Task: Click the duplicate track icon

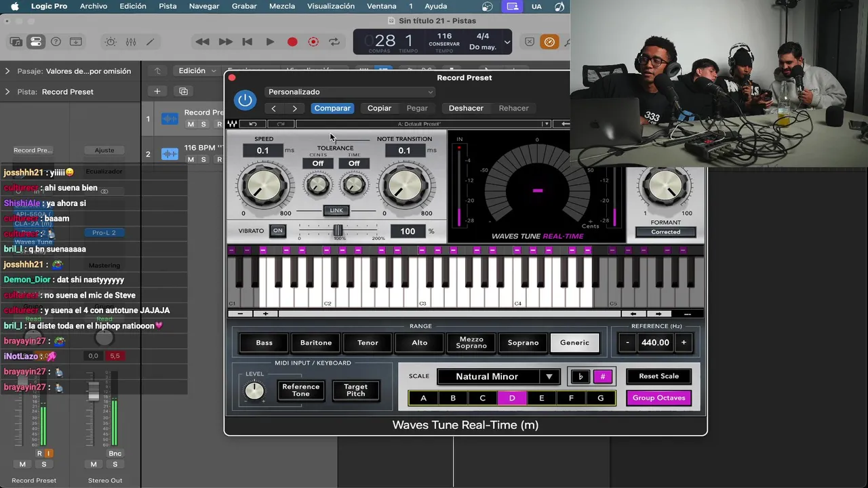Action: pyautogui.click(x=183, y=91)
